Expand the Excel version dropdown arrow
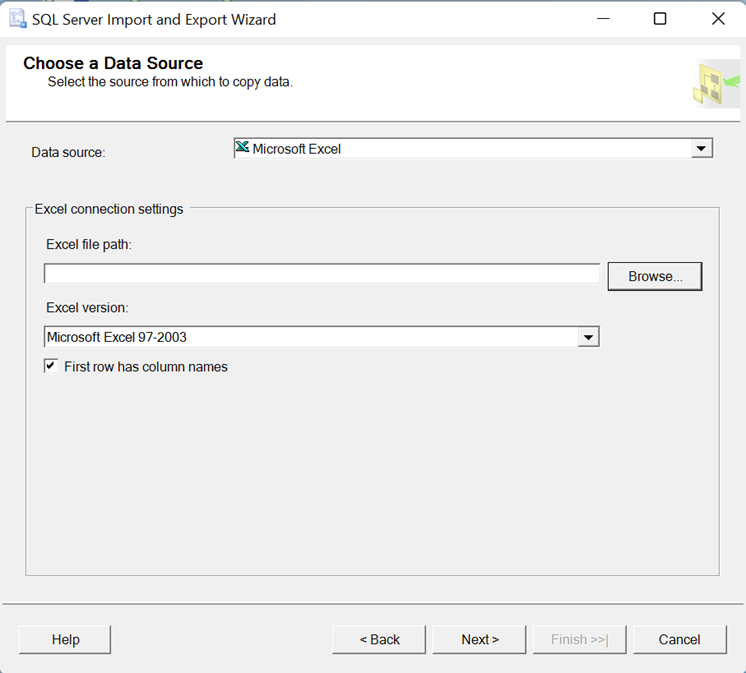The image size is (746, 673). pos(589,337)
